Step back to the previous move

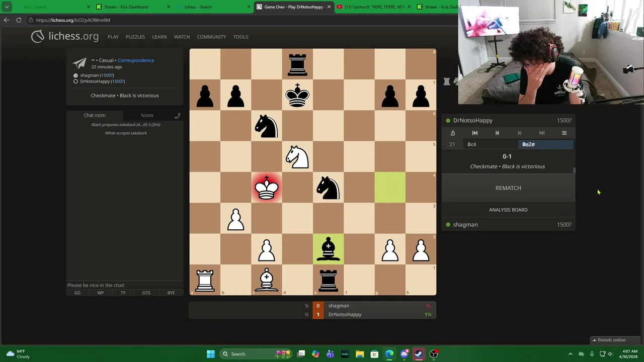tap(497, 133)
